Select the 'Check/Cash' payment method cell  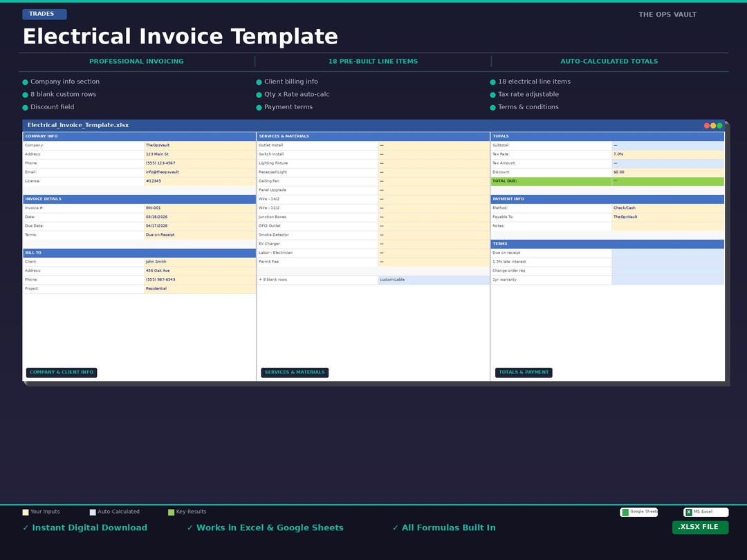[x=668, y=208]
